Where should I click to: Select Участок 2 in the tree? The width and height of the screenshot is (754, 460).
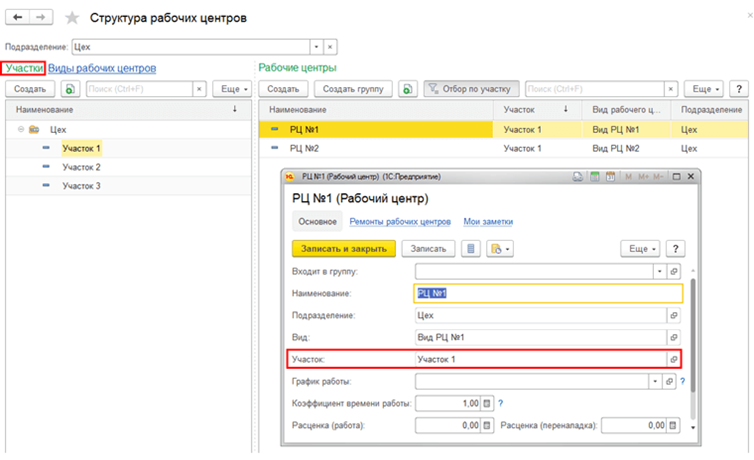click(81, 167)
